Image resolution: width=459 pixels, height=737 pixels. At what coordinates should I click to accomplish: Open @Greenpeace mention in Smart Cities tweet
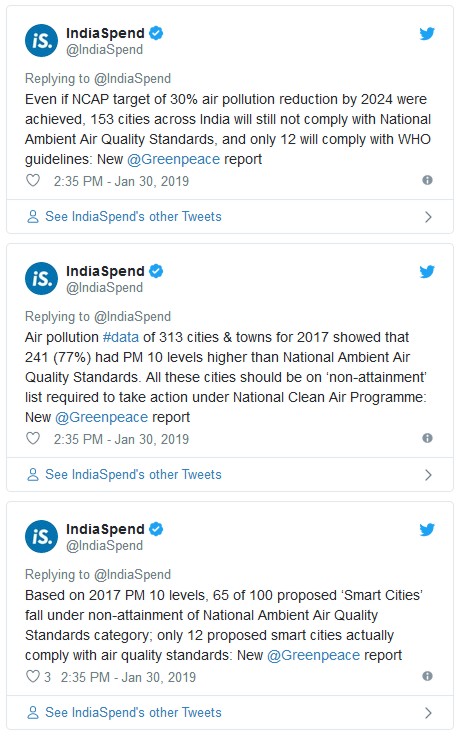(313, 655)
